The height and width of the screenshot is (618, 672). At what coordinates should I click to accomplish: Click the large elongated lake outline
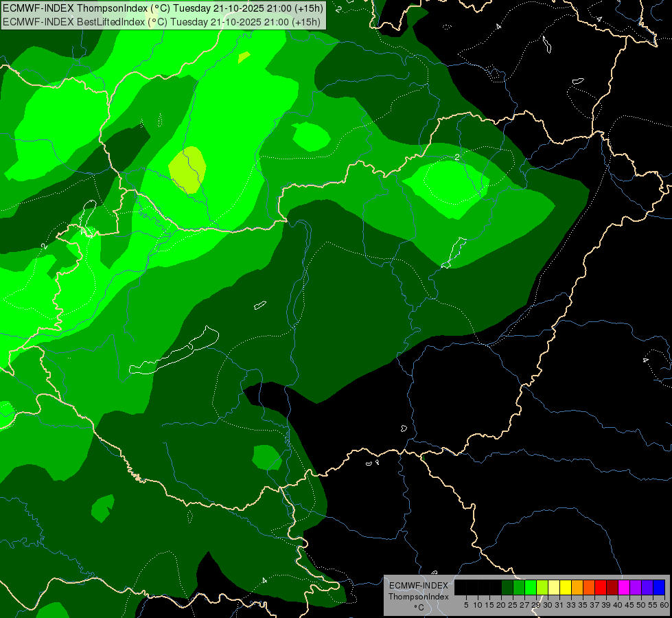coord(174,352)
